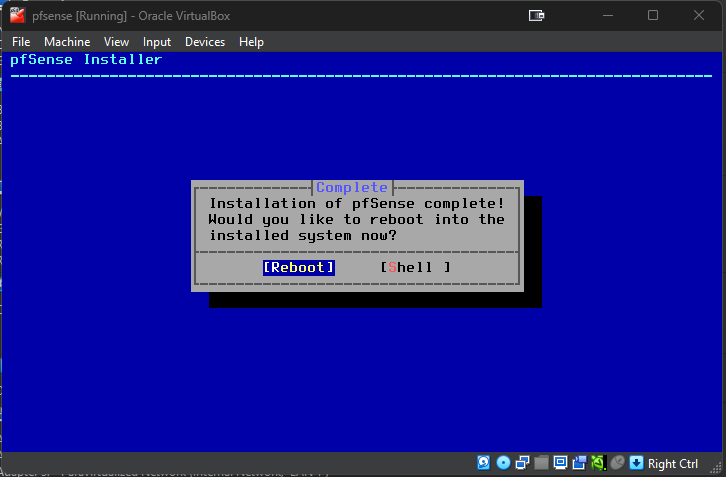
Task: Click the shared folders status icon
Action: coord(541,463)
